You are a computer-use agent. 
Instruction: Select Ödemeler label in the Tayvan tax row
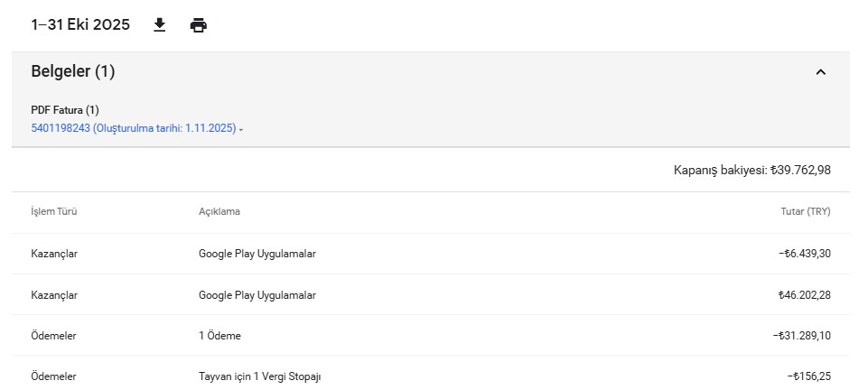click(53, 376)
